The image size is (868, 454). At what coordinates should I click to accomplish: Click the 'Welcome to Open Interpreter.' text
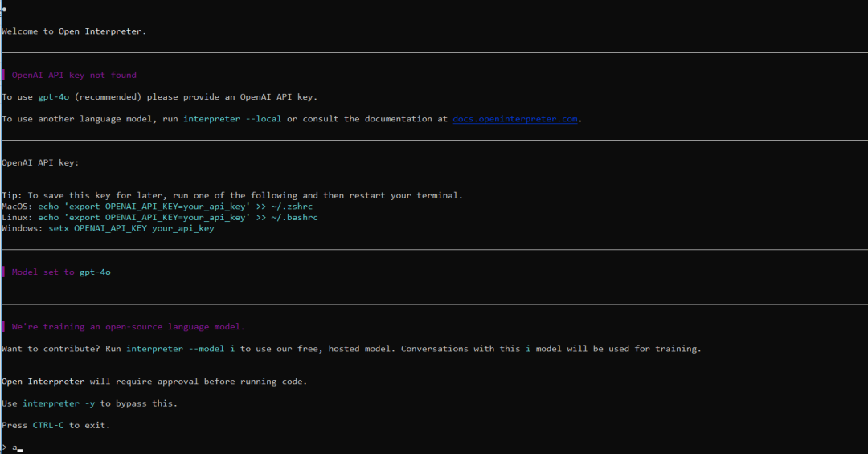click(74, 31)
